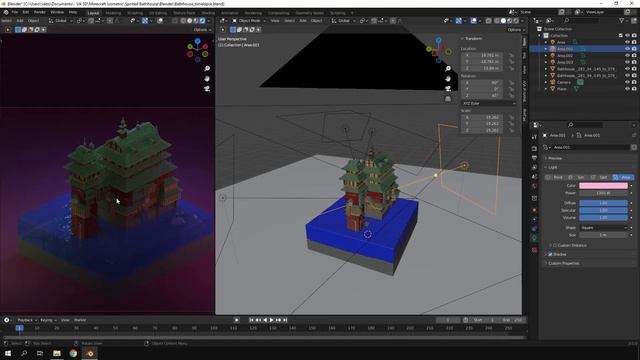Screen dimensions: 640x360
Task: Click the light Size value field
Action: [603, 235]
